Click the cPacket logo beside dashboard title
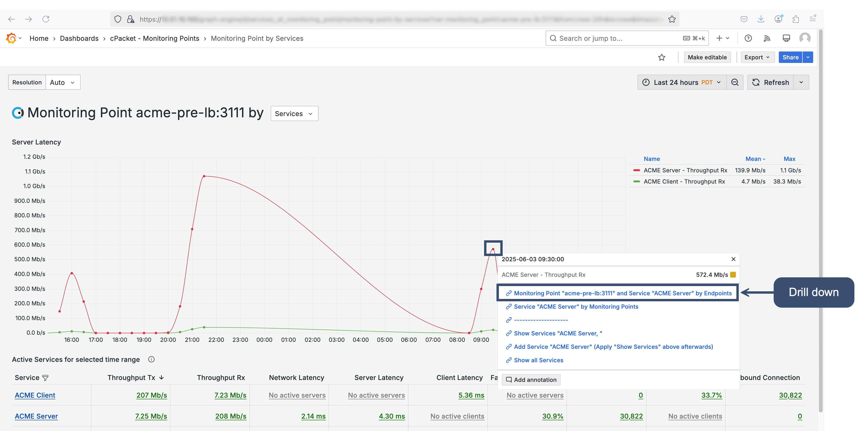Screen dimensions: 868x431 (17, 113)
